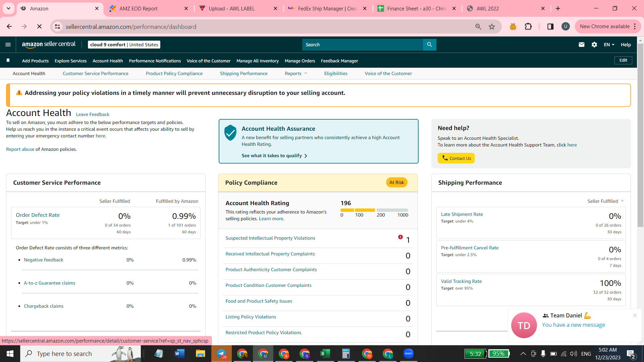Viewport: 644px width, 362px height.
Task: Open the Shipping Performance tab
Action: (244, 73)
